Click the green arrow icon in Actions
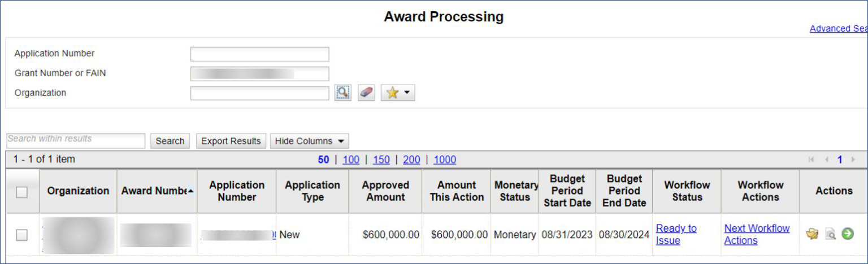 [847, 234]
